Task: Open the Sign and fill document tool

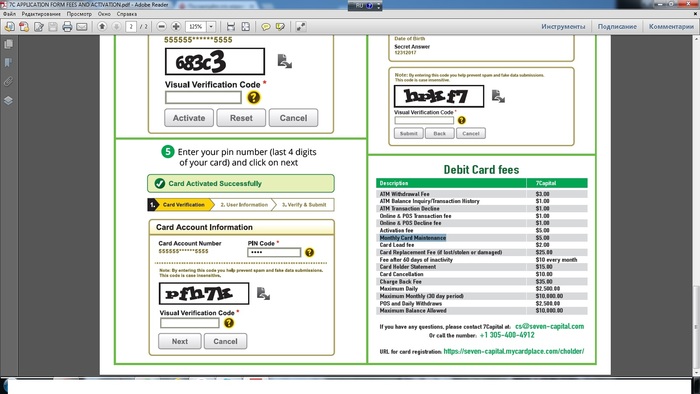Action: point(39,27)
